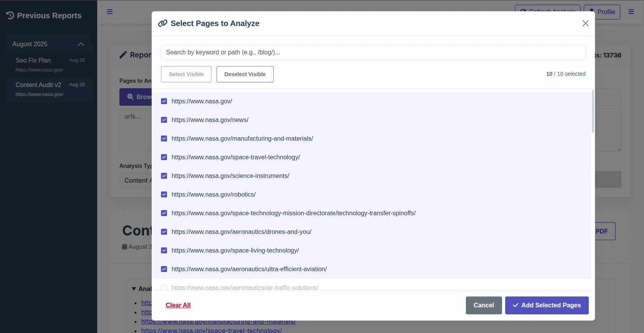Image resolution: width=644 pixels, height=333 pixels.
Task: Uncheck space-living-technology page checkbox
Action: [x=164, y=250]
